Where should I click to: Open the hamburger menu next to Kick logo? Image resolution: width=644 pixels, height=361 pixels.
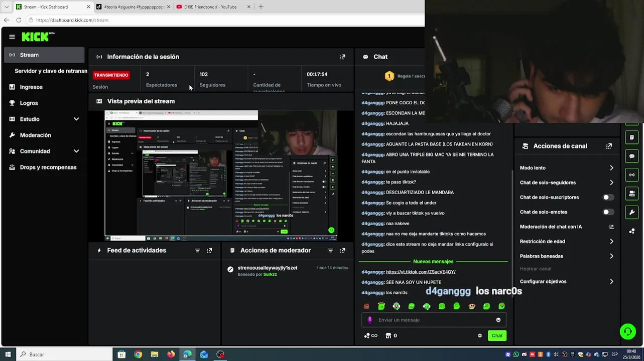pos(12,37)
